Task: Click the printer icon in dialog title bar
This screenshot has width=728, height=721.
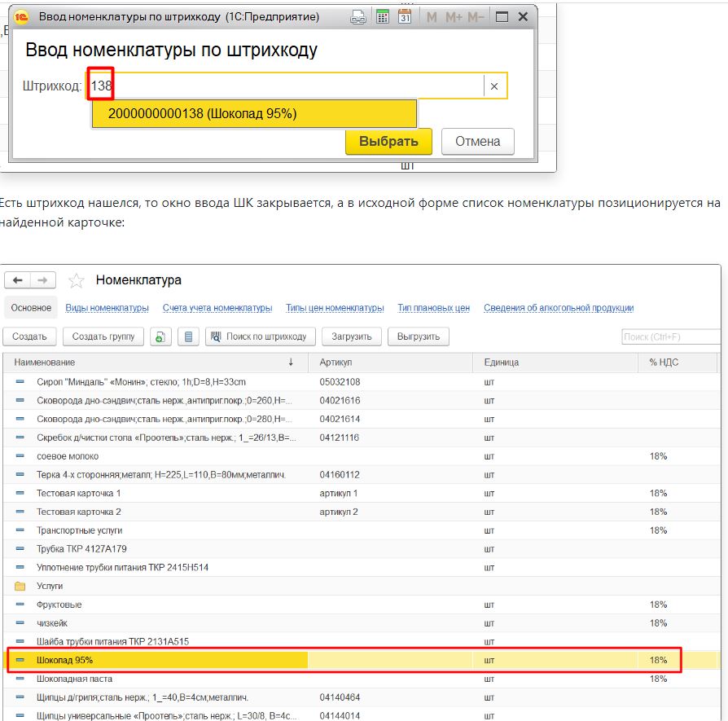Action: pyautogui.click(x=357, y=17)
